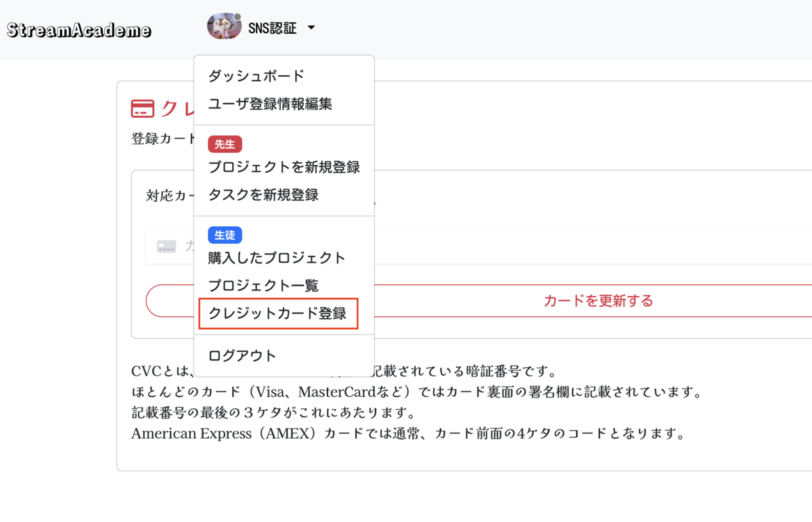
Task: Click the SNS認証 user name
Action: click(273, 28)
